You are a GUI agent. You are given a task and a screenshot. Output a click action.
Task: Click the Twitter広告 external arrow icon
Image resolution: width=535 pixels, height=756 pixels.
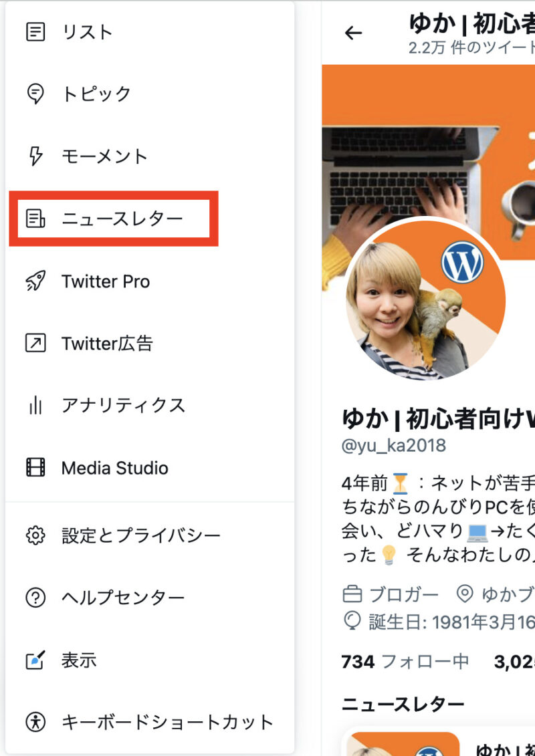35,344
